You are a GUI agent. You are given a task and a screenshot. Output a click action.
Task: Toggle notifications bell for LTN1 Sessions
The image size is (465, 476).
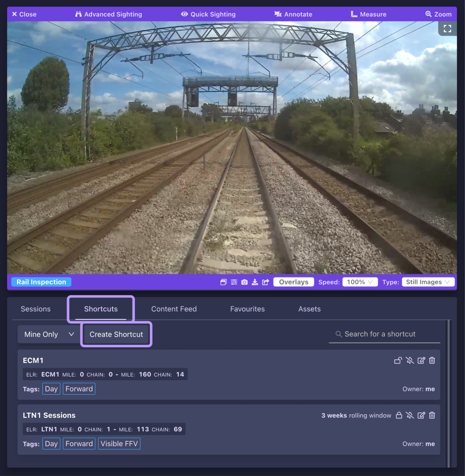[410, 415]
